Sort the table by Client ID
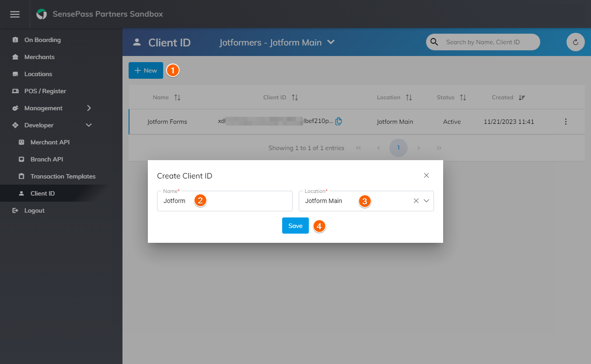The image size is (591, 364). pyautogui.click(x=295, y=98)
